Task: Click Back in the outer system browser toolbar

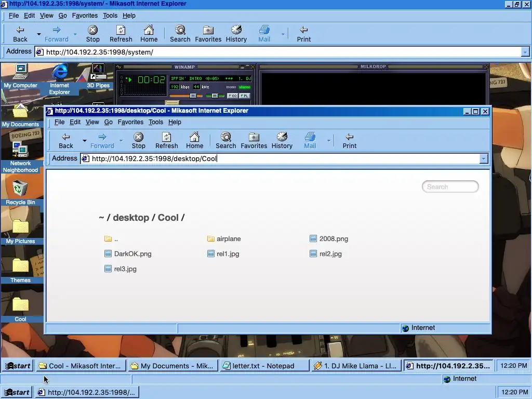Action: pos(20,34)
